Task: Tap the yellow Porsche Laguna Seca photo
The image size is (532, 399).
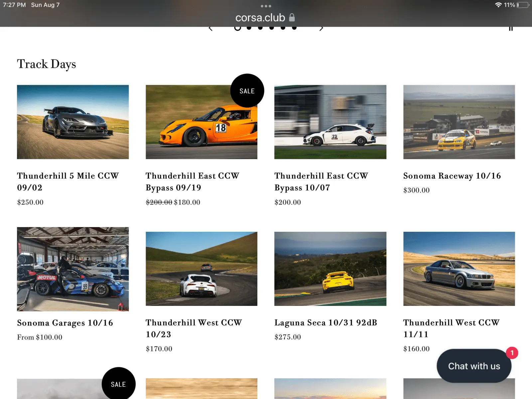Action: (x=330, y=269)
